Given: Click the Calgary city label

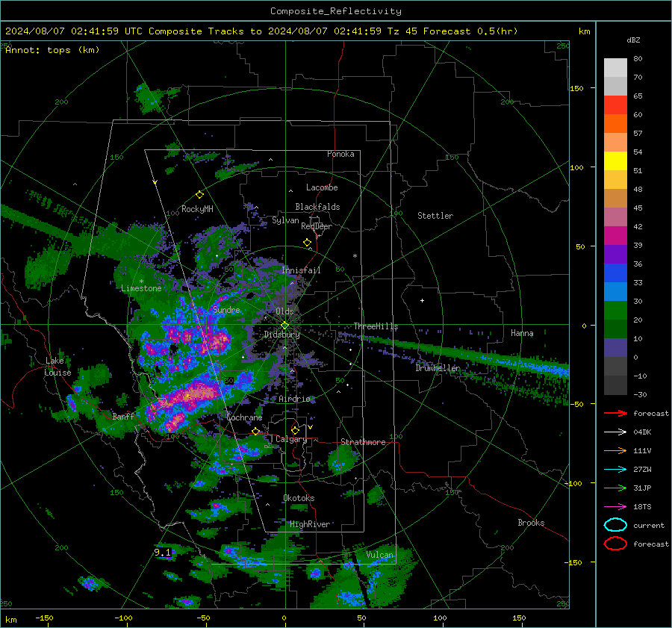Looking at the screenshot, I should pos(291,439).
